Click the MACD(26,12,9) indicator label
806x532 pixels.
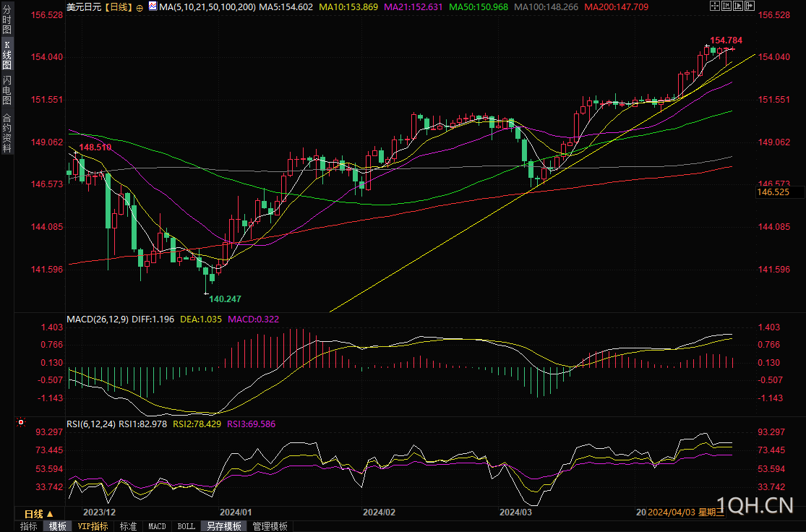98,319
